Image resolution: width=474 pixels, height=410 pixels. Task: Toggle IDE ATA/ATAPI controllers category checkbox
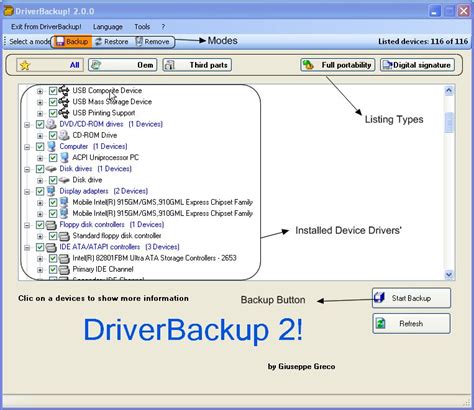pos(40,247)
